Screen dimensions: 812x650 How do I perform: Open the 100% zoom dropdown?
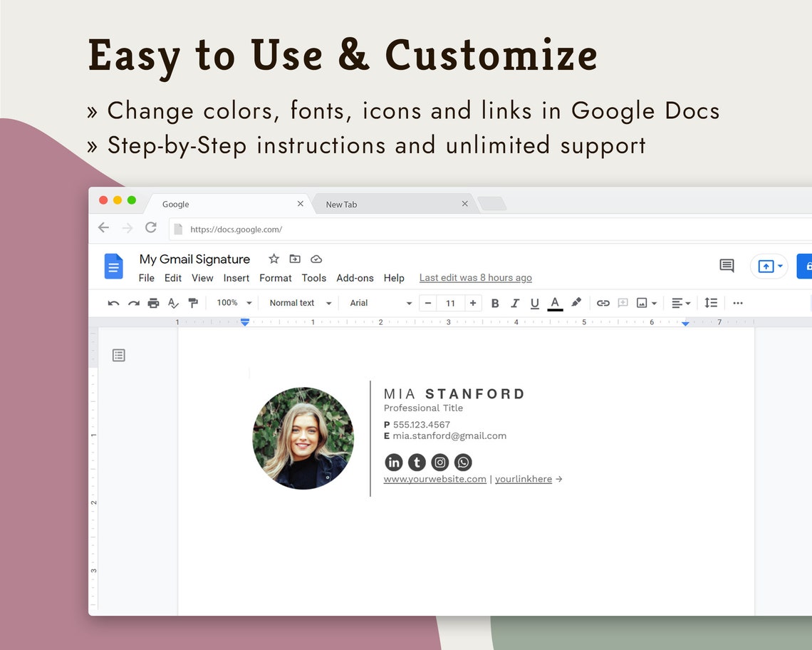point(232,303)
